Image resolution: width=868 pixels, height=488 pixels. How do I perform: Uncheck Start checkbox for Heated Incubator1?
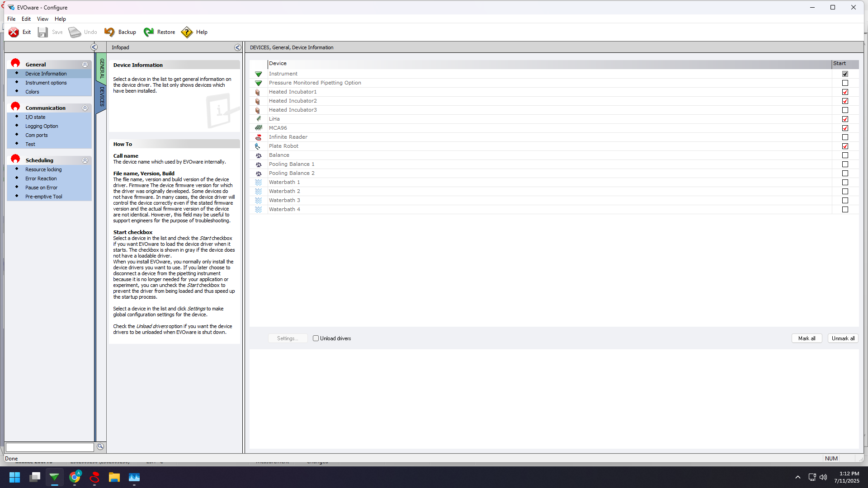click(845, 92)
